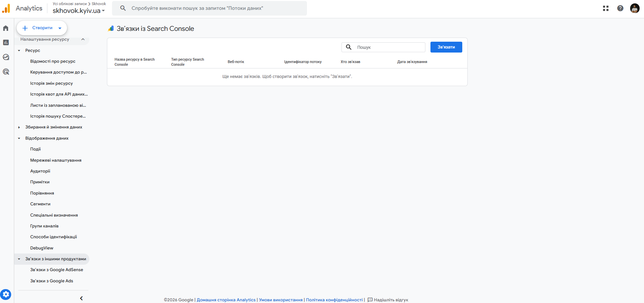644x303 pixels.
Task: Open Керування доступом до ресурсу
Action: click(x=59, y=72)
